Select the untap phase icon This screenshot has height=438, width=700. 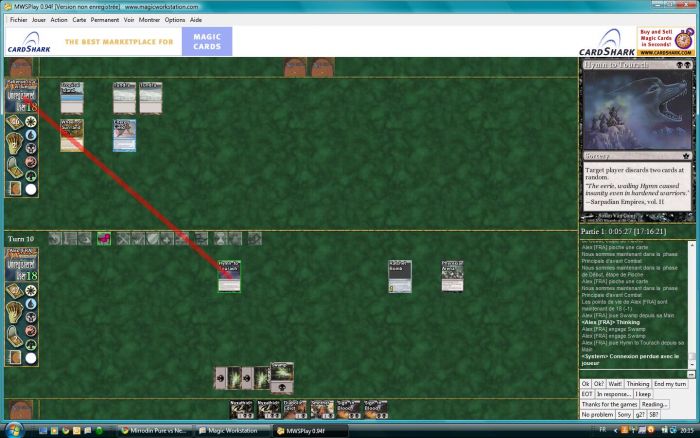55,239
